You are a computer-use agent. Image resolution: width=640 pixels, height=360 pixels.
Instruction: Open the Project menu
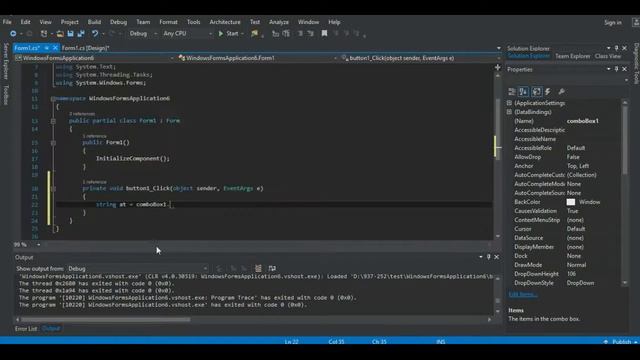[69, 22]
